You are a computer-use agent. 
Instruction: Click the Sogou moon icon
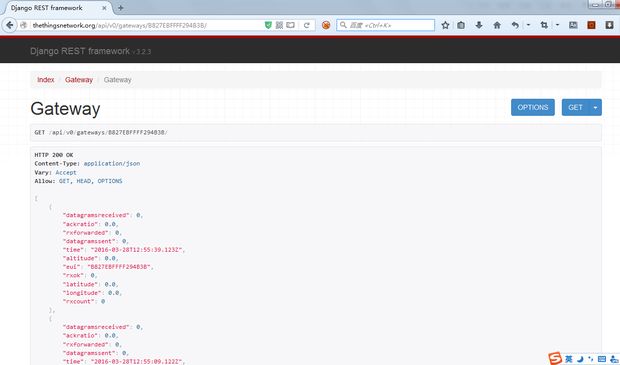click(x=580, y=359)
